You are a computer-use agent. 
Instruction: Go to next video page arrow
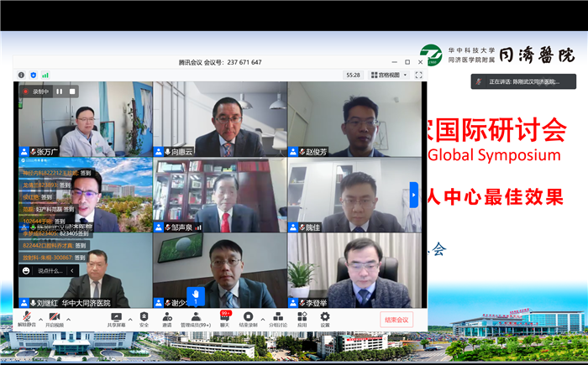413,196
